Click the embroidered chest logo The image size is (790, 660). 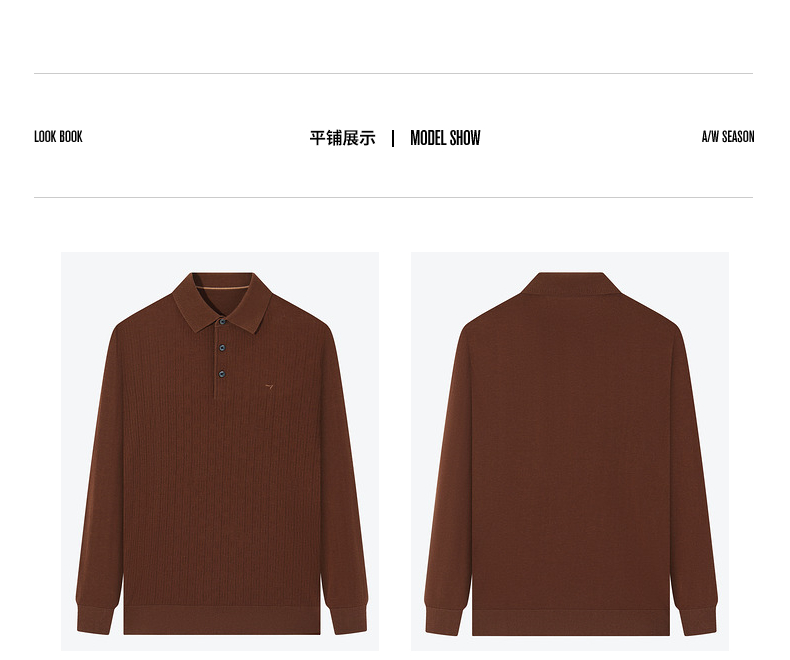coord(270,387)
